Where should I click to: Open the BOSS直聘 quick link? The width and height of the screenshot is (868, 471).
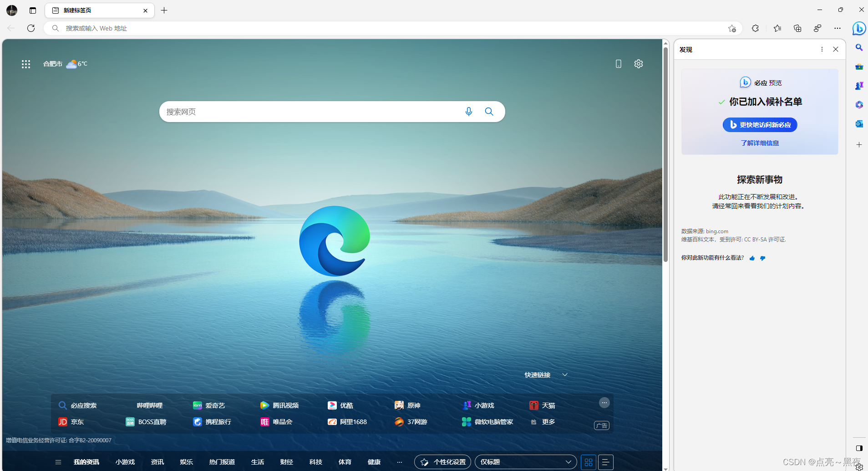146,422
